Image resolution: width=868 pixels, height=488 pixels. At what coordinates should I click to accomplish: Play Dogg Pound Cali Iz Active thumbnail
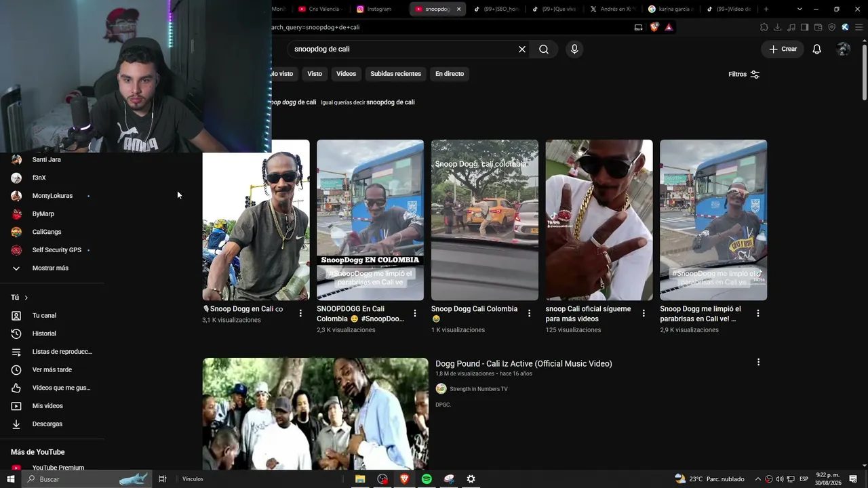tap(315, 413)
